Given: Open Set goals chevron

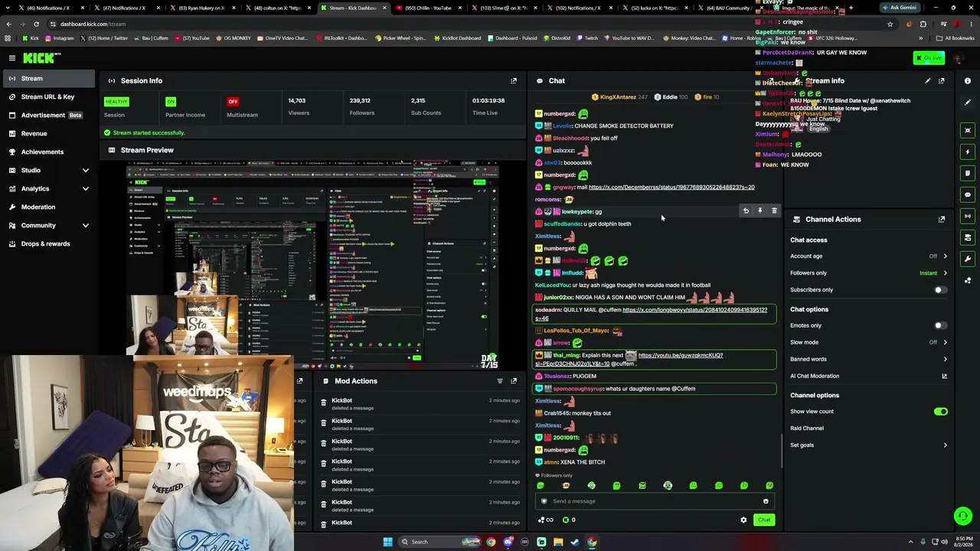Looking at the screenshot, I should pos(945,445).
